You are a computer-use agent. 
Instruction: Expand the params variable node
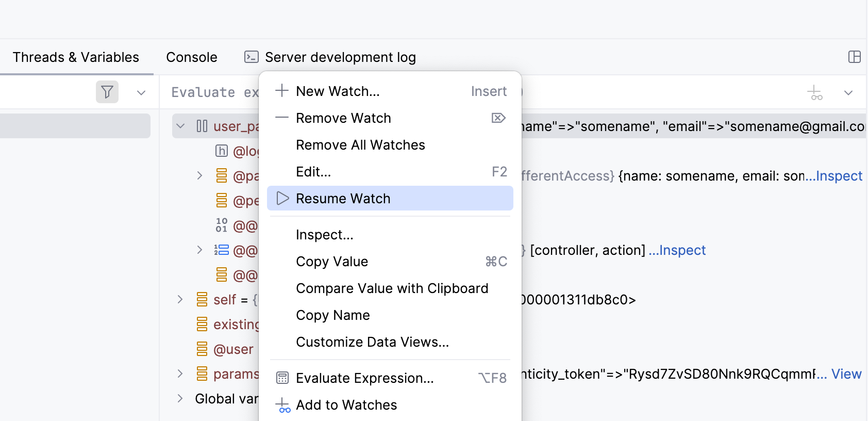point(180,374)
